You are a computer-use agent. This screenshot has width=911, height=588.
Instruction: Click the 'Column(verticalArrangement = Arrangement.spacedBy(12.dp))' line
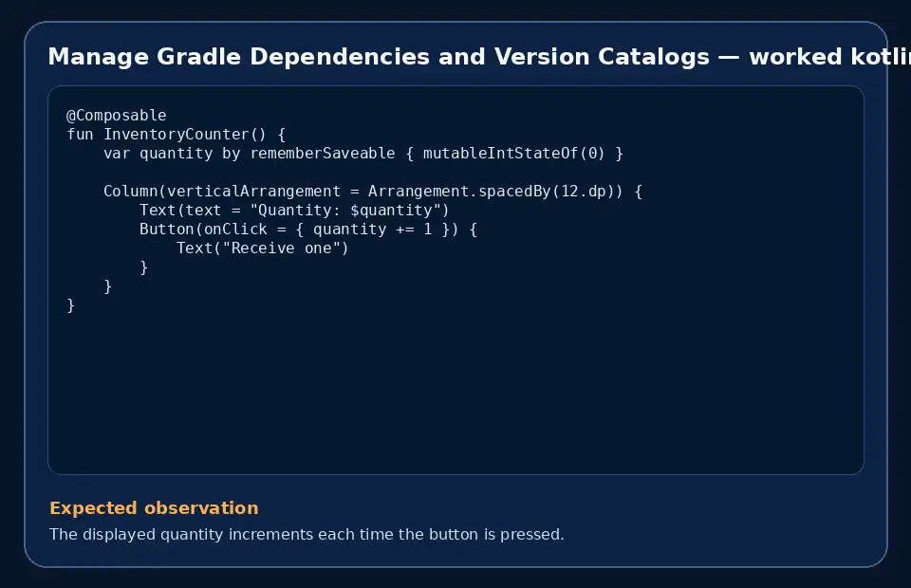click(372, 191)
